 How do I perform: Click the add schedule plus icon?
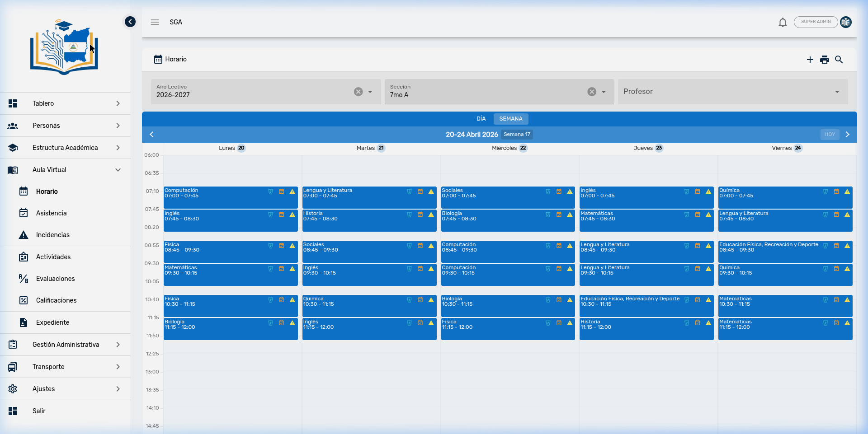[810, 60]
